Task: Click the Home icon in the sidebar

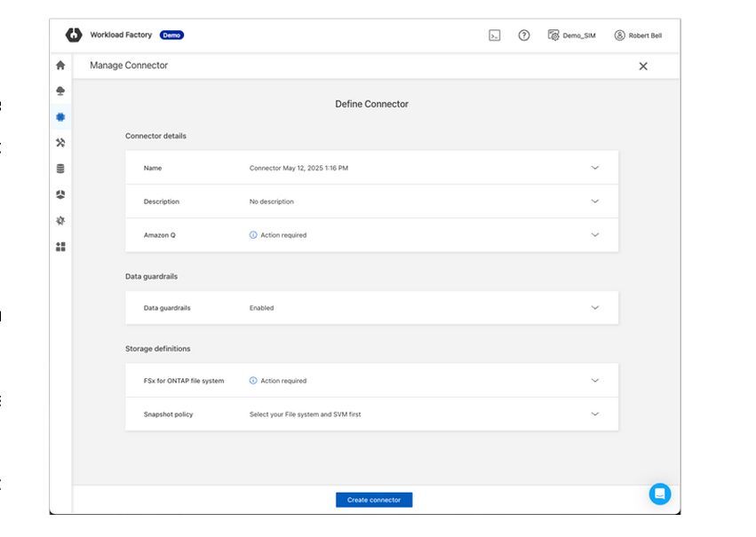Action: click(x=60, y=65)
